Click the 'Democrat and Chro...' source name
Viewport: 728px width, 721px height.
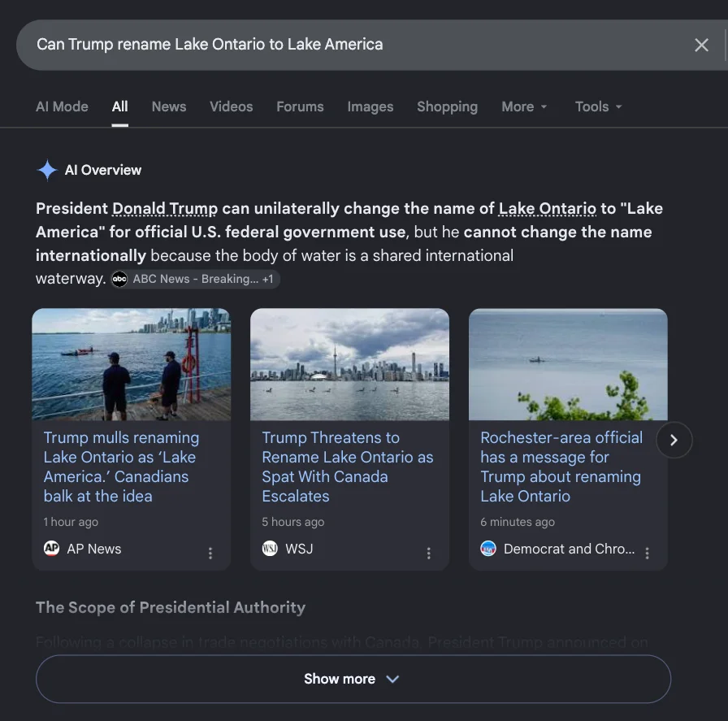pos(570,549)
